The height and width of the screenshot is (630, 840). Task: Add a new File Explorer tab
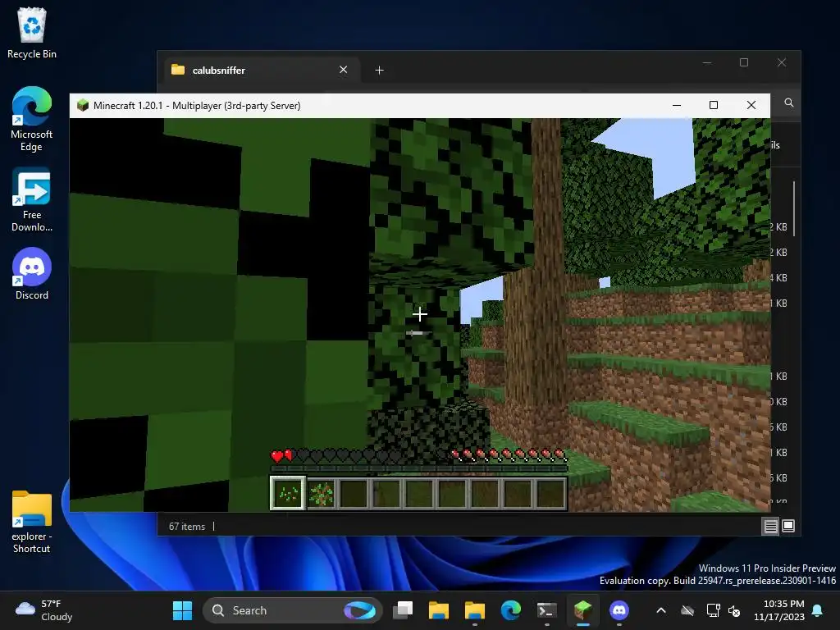coord(379,71)
